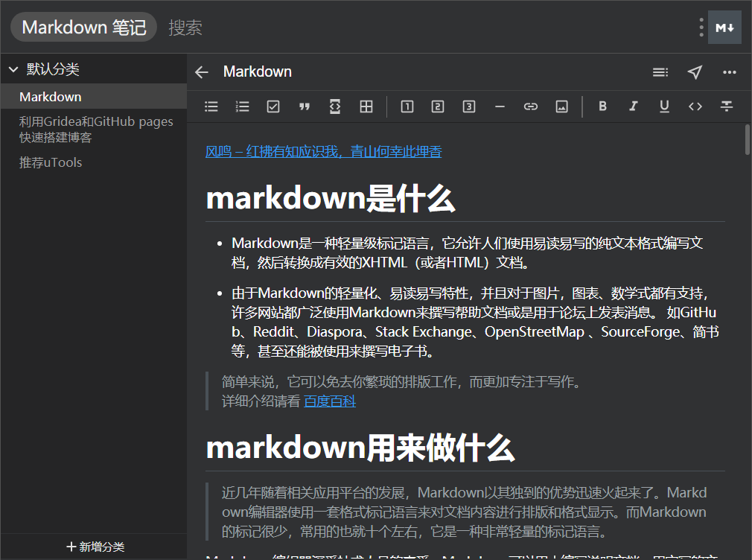The image size is (752, 560).
Task: Open the horizontal three-dot more menu
Action: click(730, 72)
